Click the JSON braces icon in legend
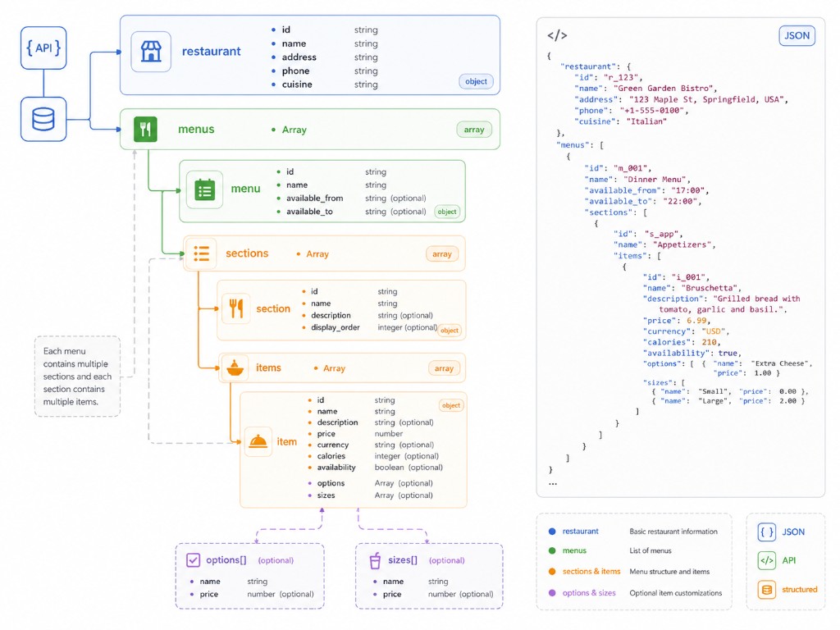This screenshot has width=840, height=630. [x=767, y=532]
